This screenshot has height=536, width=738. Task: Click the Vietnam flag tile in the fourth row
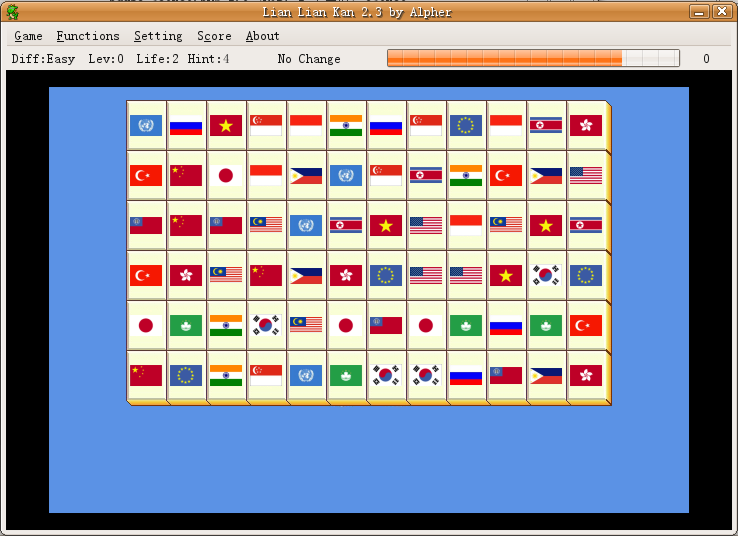click(506, 275)
